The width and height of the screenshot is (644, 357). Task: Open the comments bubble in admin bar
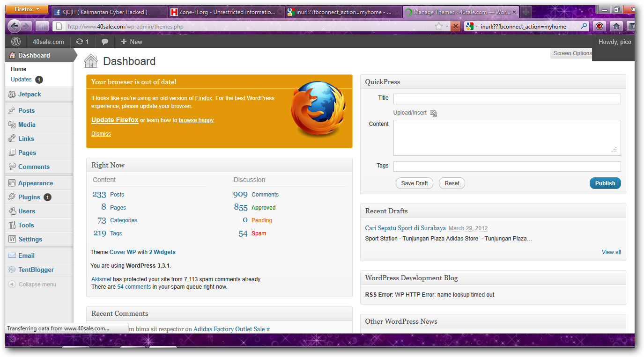pos(105,42)
